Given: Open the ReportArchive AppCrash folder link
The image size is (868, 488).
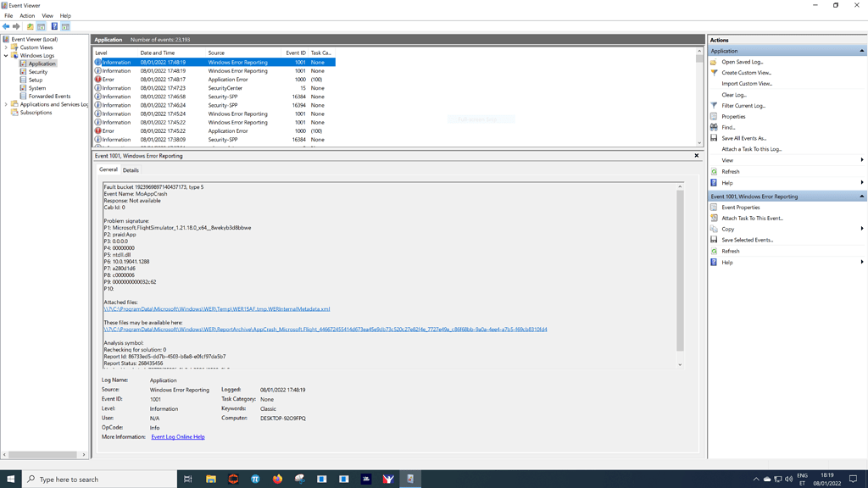Looking at the screenshot, I should (x=325, y=330).
